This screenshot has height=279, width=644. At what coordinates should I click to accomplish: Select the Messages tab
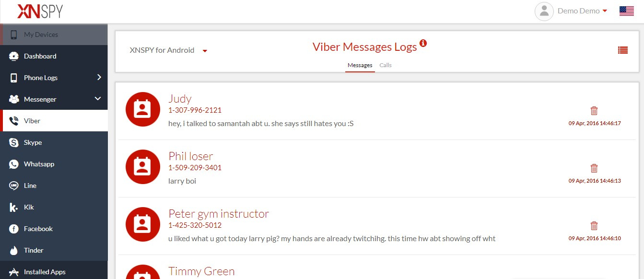pyautogui.click(x=360, y=66)
